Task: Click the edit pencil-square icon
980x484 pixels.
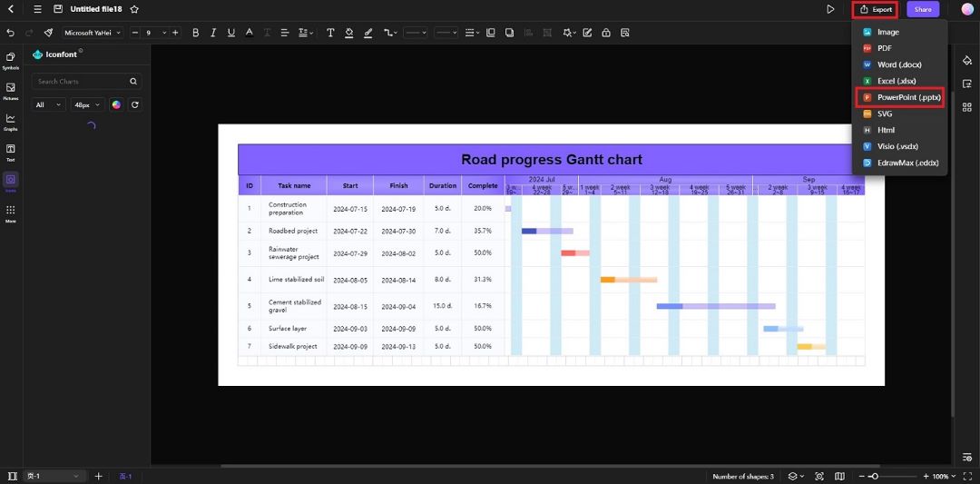Action: point(587,33)
